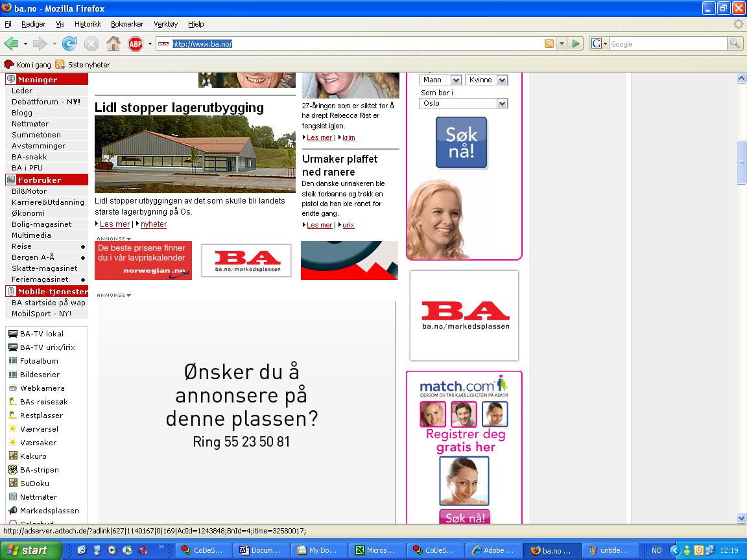The height and width of the screenshot is (560, 747).
Task: Click the krim category link
Action: (349, 137)
